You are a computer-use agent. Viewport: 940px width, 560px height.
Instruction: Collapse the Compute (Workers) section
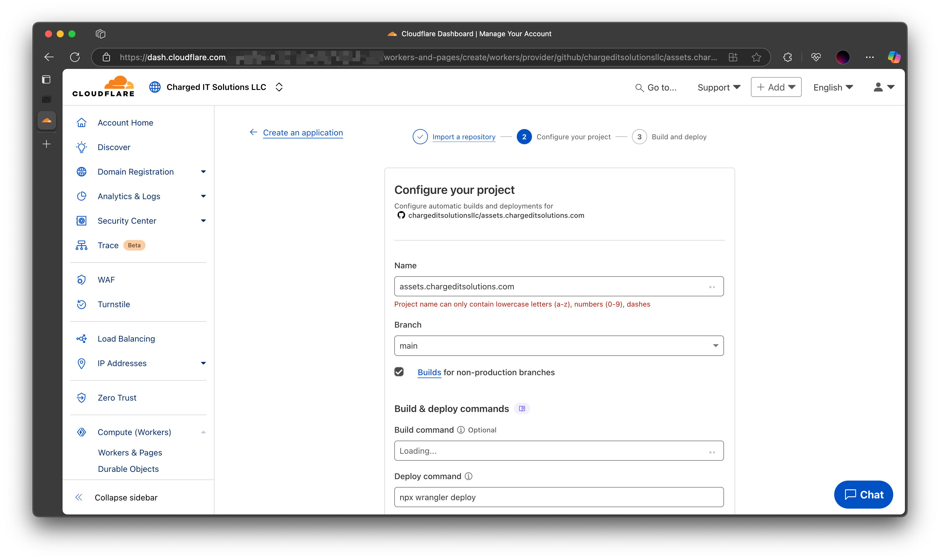(x=203, y=432)
